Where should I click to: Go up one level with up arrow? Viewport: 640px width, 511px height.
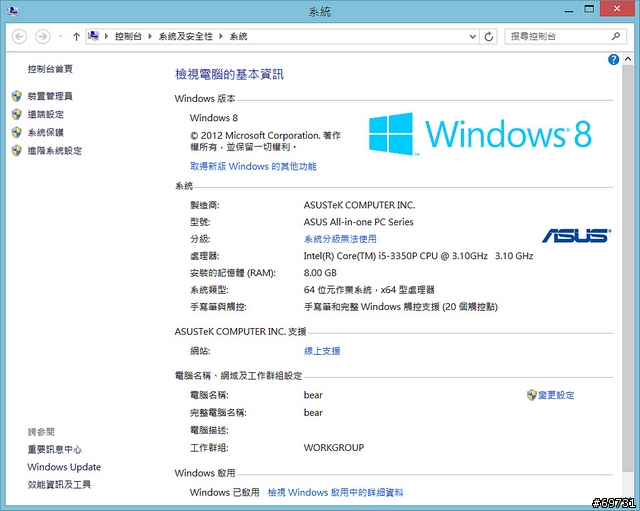[x=76, y=37]
